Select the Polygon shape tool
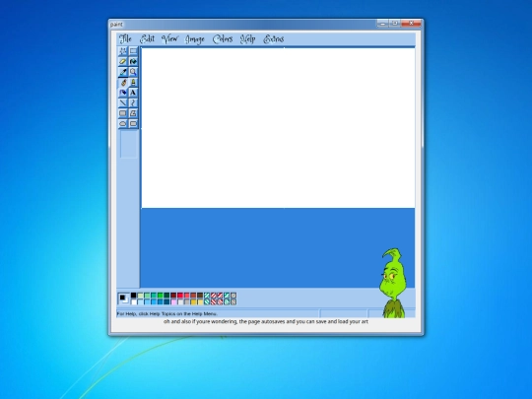This screenshot has height=399, width=532. click(133, 113)
